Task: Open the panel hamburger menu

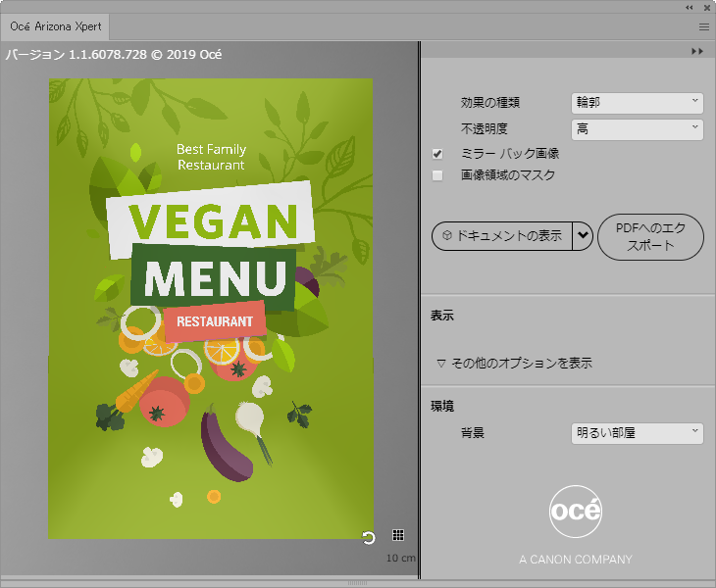Action: click(704, 26)
